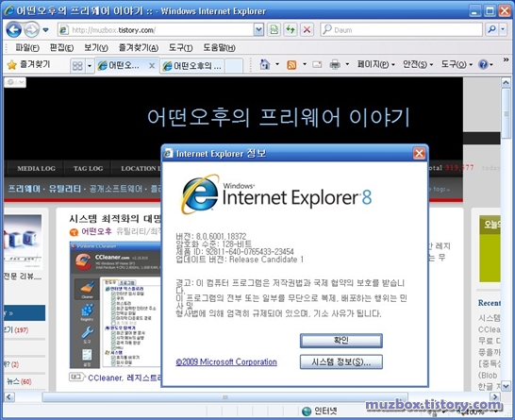Viewport: 515px width, 420px height.
Task: Expand the feeds dropdown arrow
Action: point(305,64)
